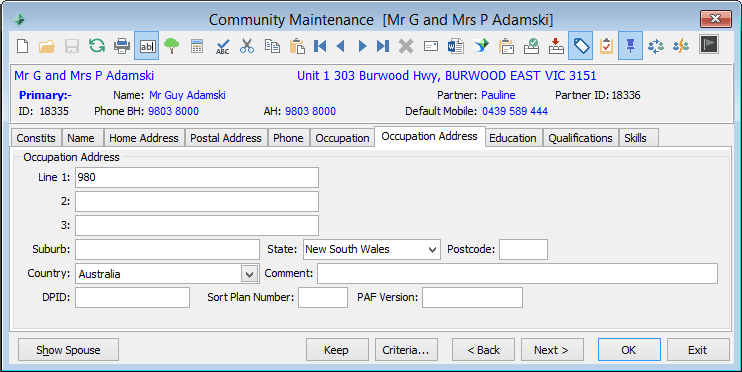Click the Comment input field
742x372 pixels.
coord(517,274)
